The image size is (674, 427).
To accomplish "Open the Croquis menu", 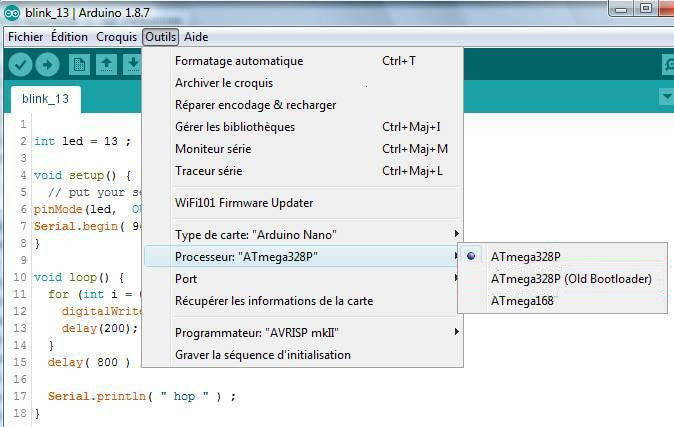I will pyautogui.click(x=116, y=37).
